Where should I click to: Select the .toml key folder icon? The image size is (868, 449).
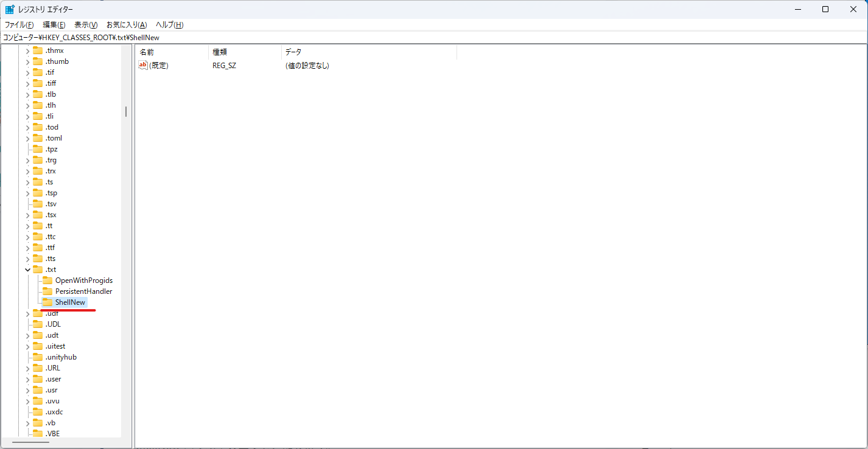[37, 137]
